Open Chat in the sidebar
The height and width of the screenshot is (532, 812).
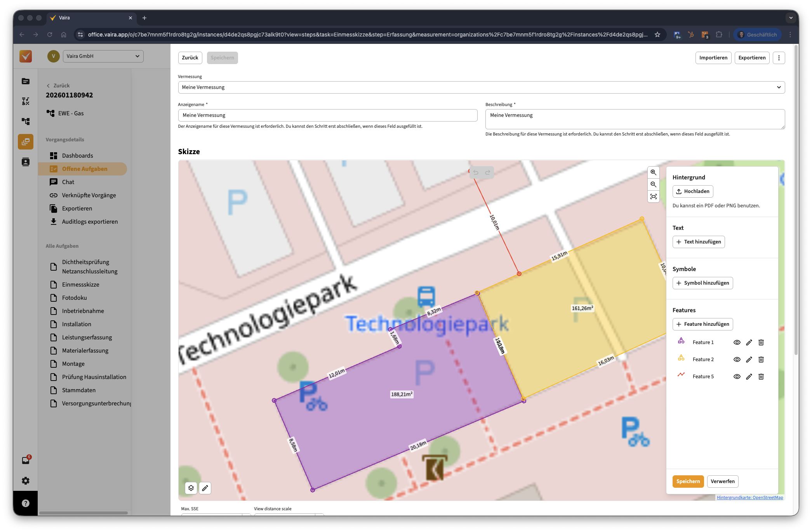pos(68,182)
